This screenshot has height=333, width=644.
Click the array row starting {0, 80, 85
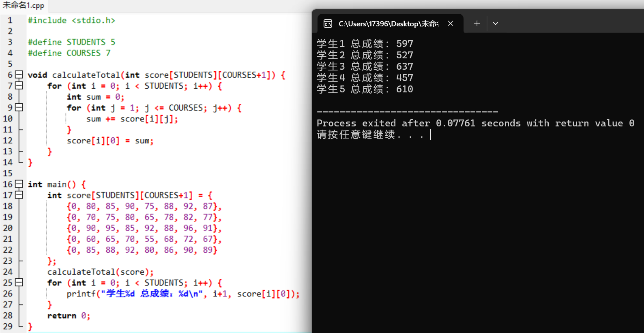(144, 206)
